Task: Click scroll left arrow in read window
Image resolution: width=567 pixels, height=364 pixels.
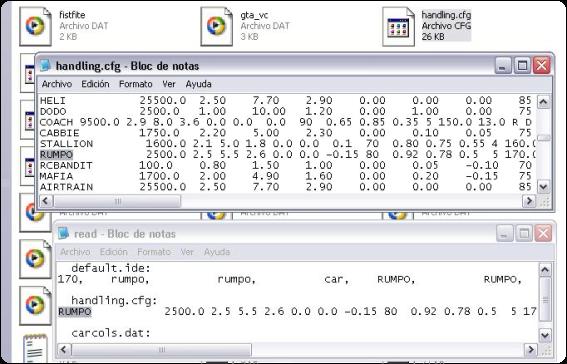Action: coord(64,350)
